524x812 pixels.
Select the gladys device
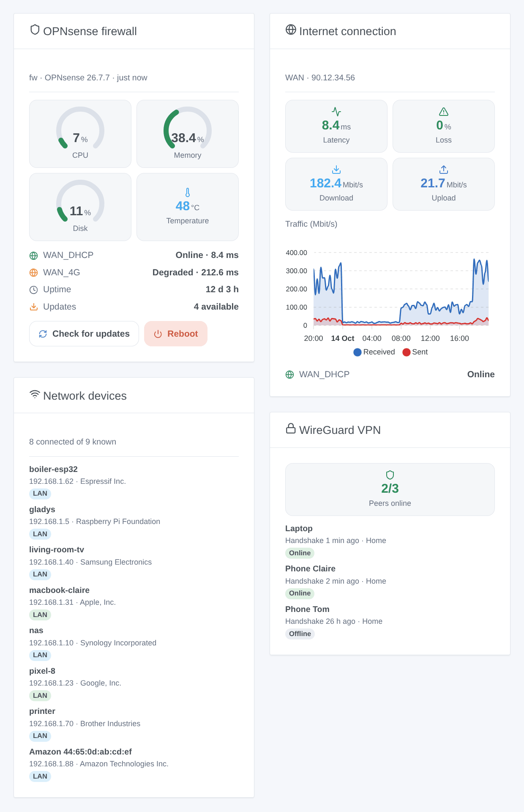click(x=134, y=521)
